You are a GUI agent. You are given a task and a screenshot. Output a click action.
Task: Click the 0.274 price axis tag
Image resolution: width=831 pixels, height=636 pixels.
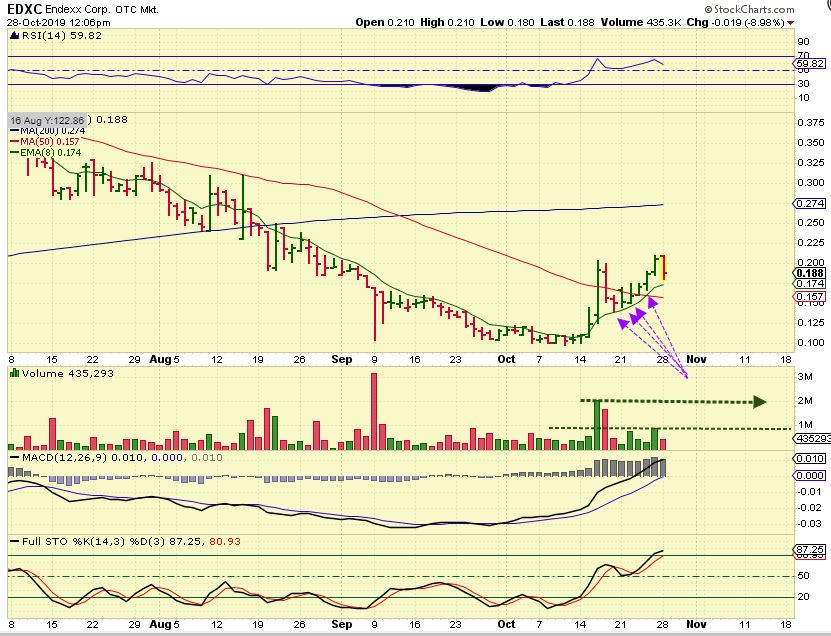[810, 204]
